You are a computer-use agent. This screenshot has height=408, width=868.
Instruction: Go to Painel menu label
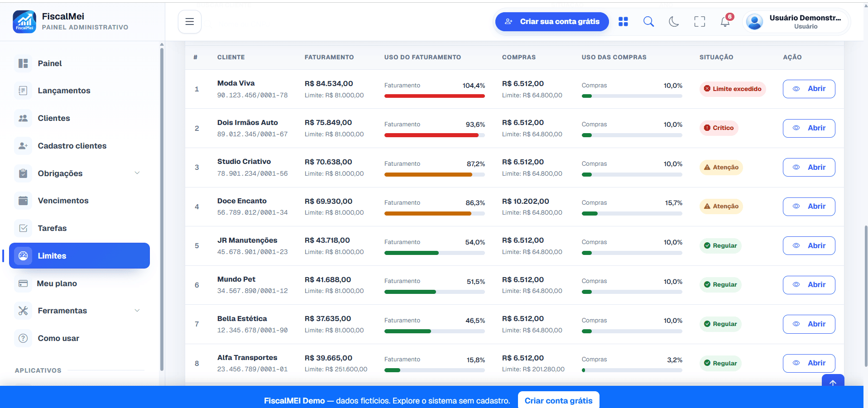pyautogui.click(x=50, y=63)
